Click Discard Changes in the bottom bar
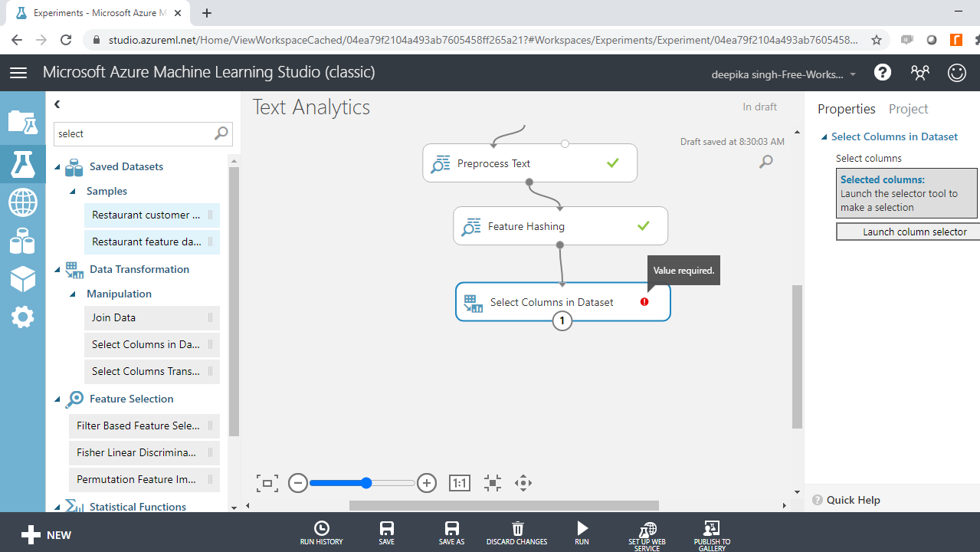This screenshot has width=980, height=552. [517, 534]
